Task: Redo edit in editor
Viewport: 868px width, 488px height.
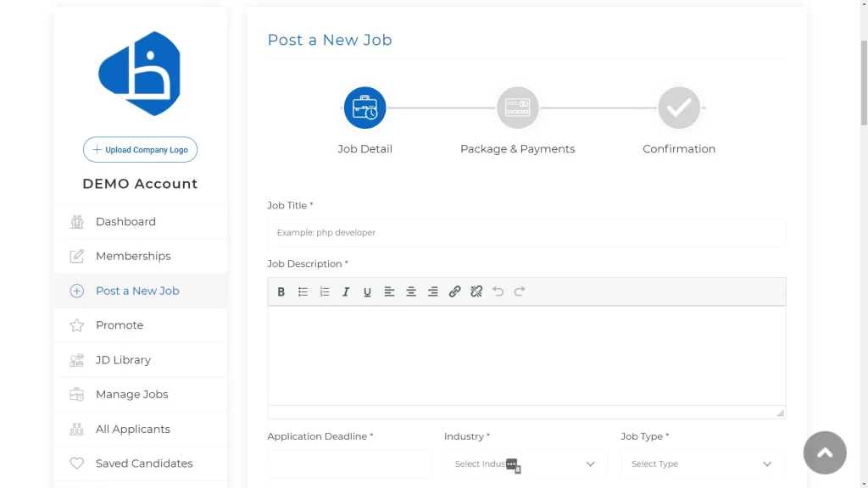Action: pyautogui.click(x=520, y=291)
